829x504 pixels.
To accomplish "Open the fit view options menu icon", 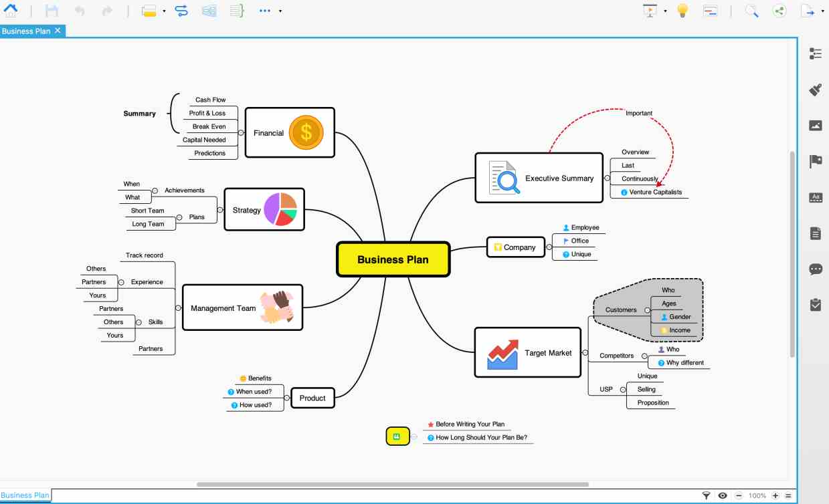I will [788, 496].
